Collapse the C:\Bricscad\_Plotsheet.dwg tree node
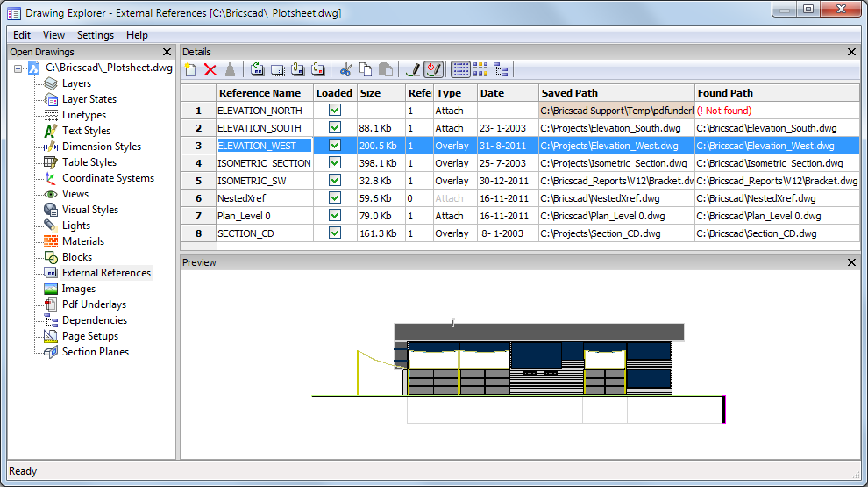Screen dimensions: 868x487 click(x=18, y=68)
